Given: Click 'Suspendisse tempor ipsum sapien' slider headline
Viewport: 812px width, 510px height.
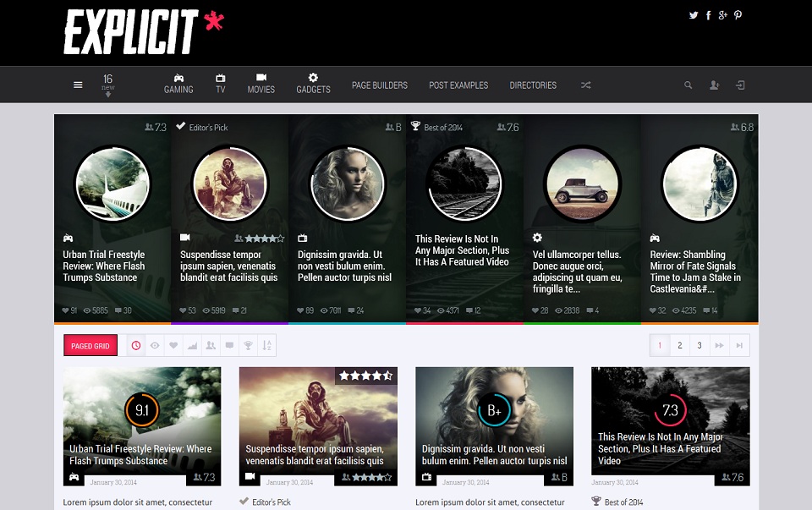Looking at the screenshot, I should (x=229, y=266).
